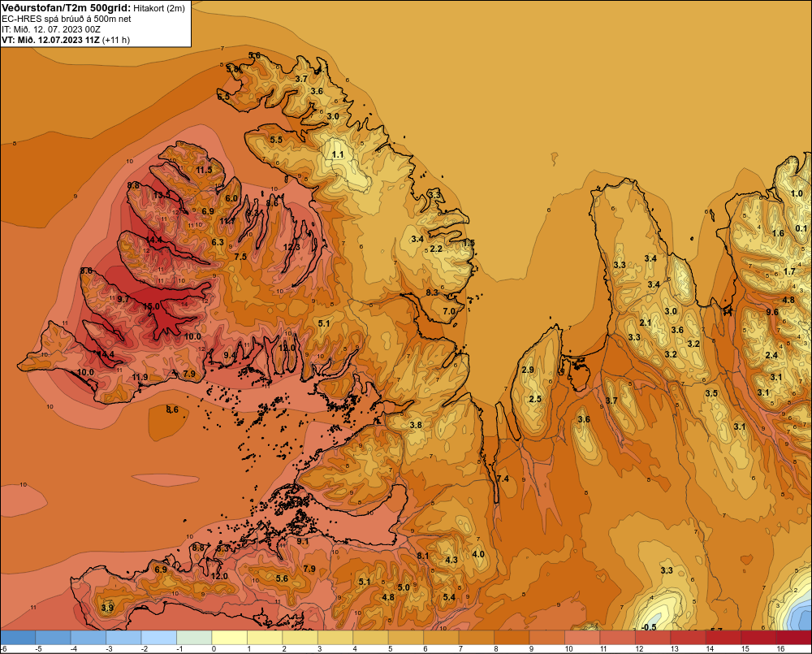This screenshot has height=654, width=812.
Task: Click the 9.4 temperature value
Action: (230, 355)
